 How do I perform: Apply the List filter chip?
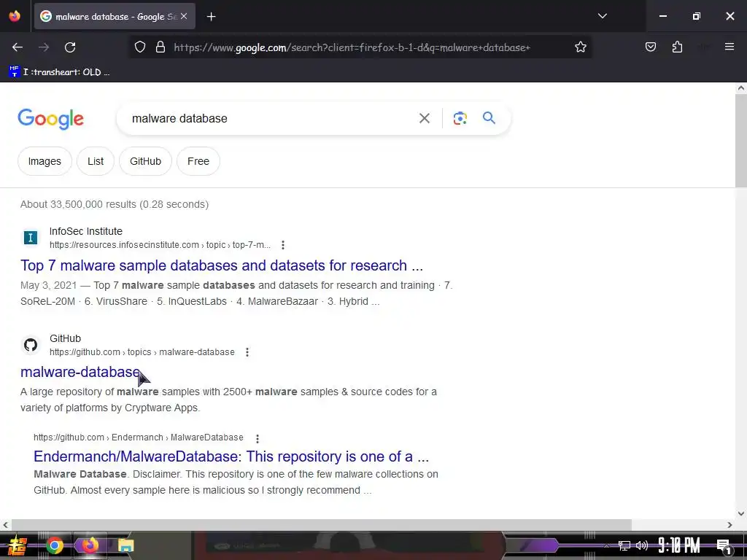pyautogui.click(x=96, y=161)
